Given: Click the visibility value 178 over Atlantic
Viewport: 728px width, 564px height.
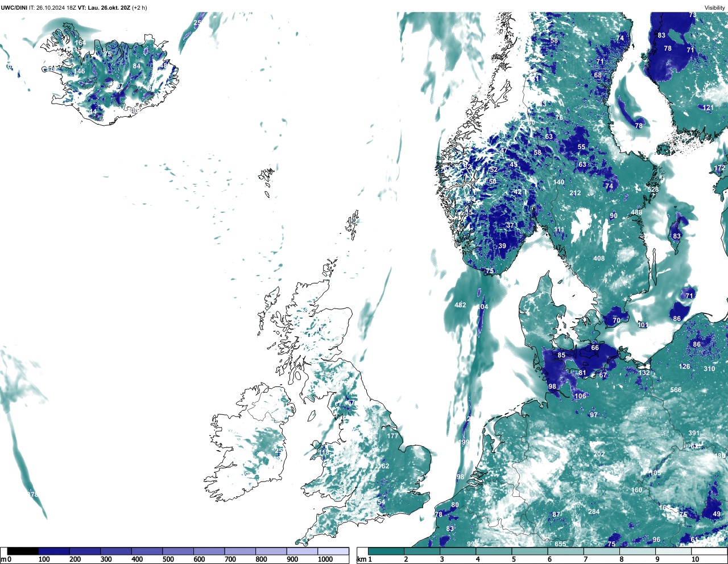Looking at the screenshot, I should pos(33,495).
